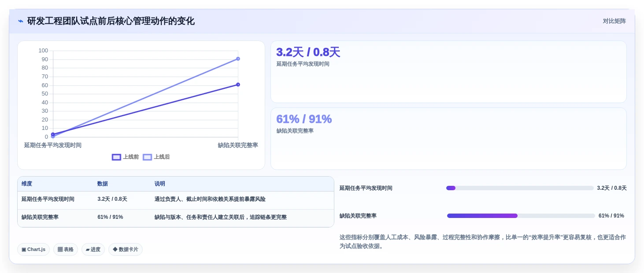Click first card caption 延期任务平均发现时间

pyautogui.click(x=303, y=64)
